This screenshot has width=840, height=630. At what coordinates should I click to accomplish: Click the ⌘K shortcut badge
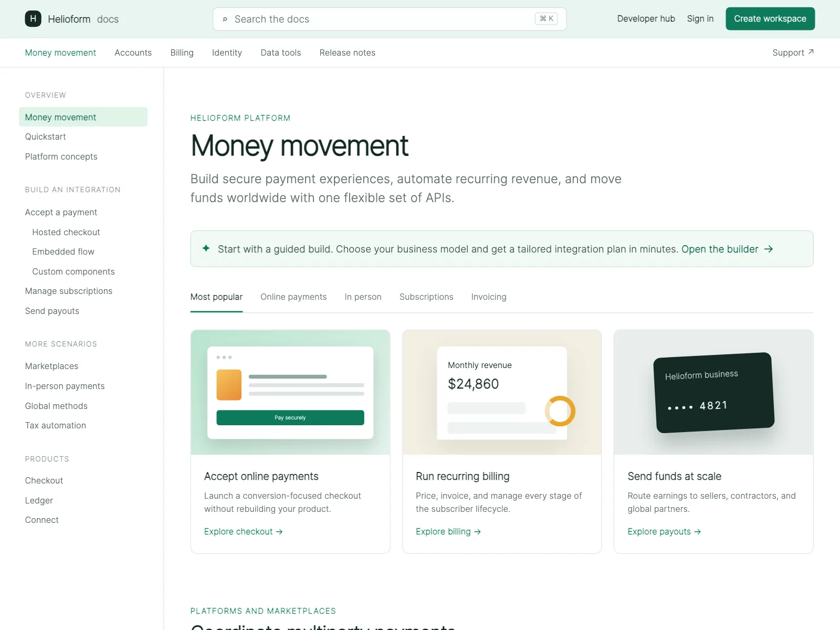(x=546, y=19)
